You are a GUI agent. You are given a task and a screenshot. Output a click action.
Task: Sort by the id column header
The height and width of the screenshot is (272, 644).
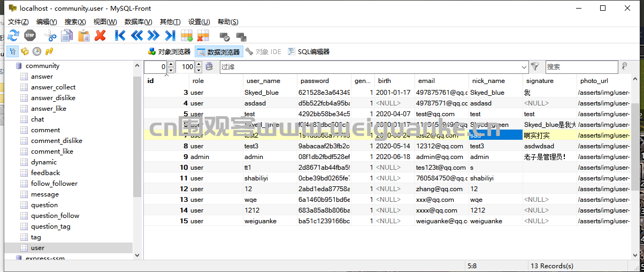click(x=167, y=81)
